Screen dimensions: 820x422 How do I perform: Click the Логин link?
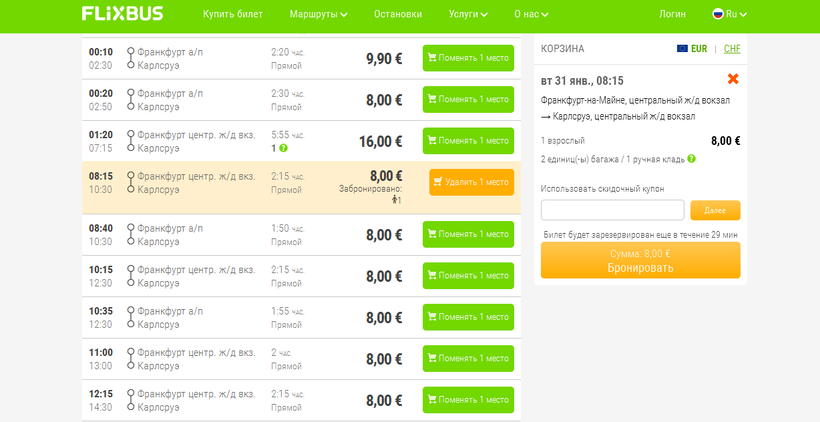coord(672,14)
